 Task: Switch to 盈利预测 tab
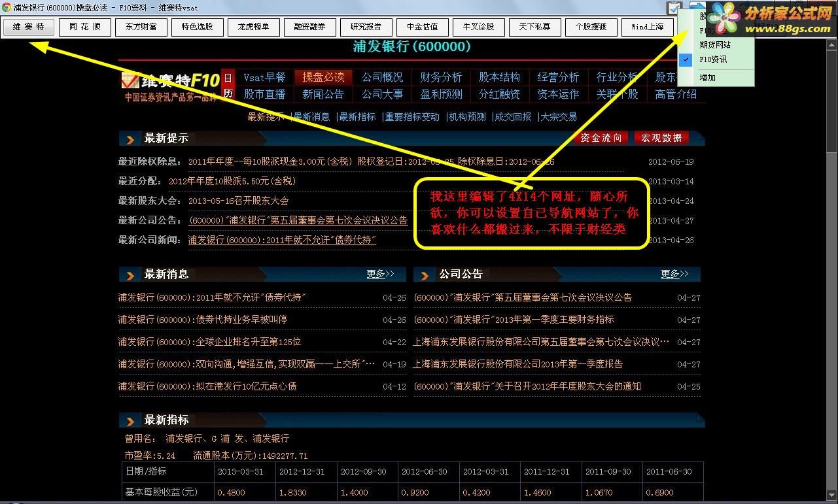(x=441, y=94)
